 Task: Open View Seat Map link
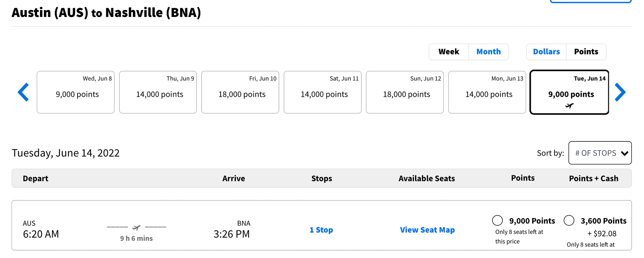tap(427, 230)
